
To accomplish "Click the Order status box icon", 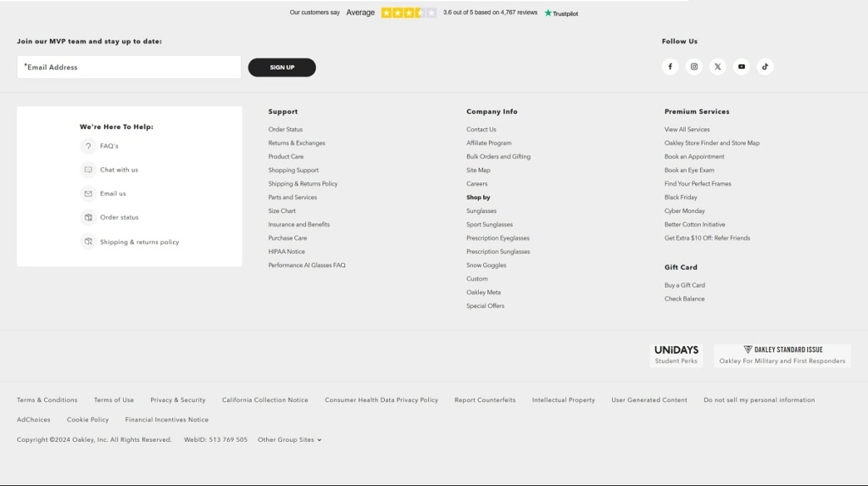I will point(88,217).
